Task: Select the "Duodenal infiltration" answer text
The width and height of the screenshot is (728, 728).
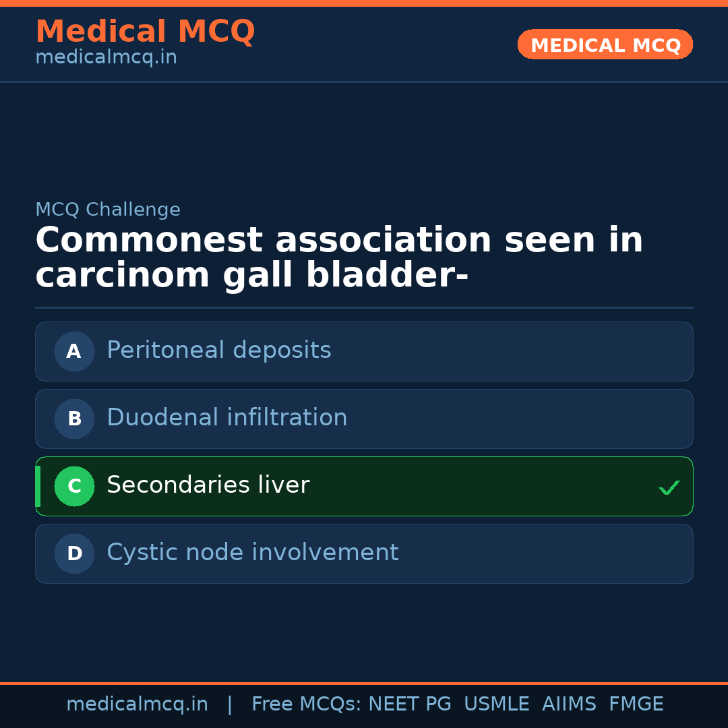Action: 226,418
